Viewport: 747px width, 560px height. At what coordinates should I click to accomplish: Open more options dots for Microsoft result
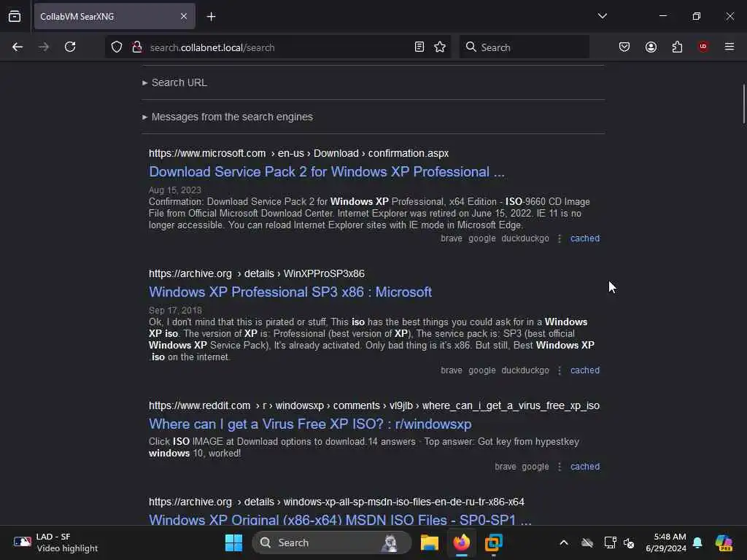(560, 238)
